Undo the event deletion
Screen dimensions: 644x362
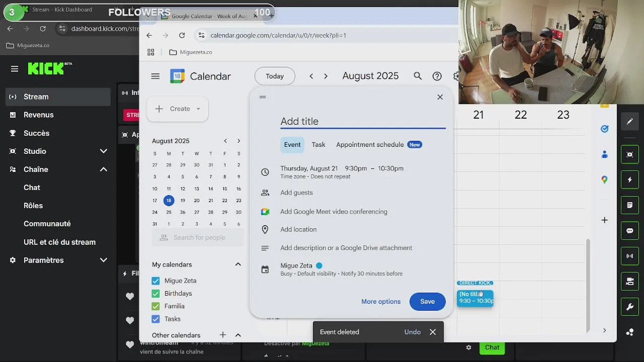[x=413, y=332]
